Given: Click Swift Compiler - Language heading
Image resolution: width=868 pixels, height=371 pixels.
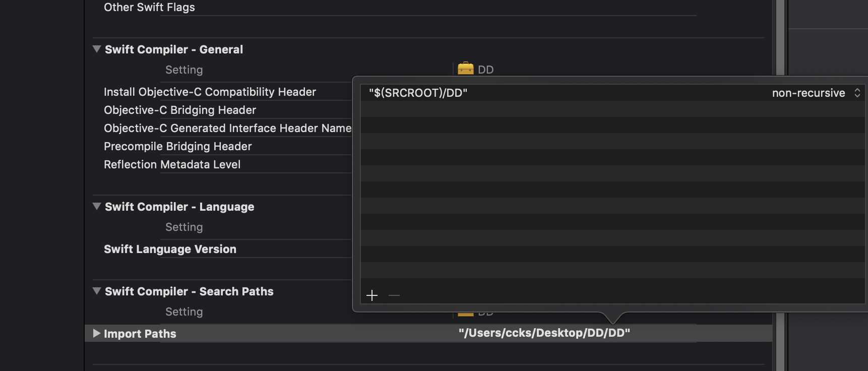Looking at the screenshot, I should [x=179, y=207].
